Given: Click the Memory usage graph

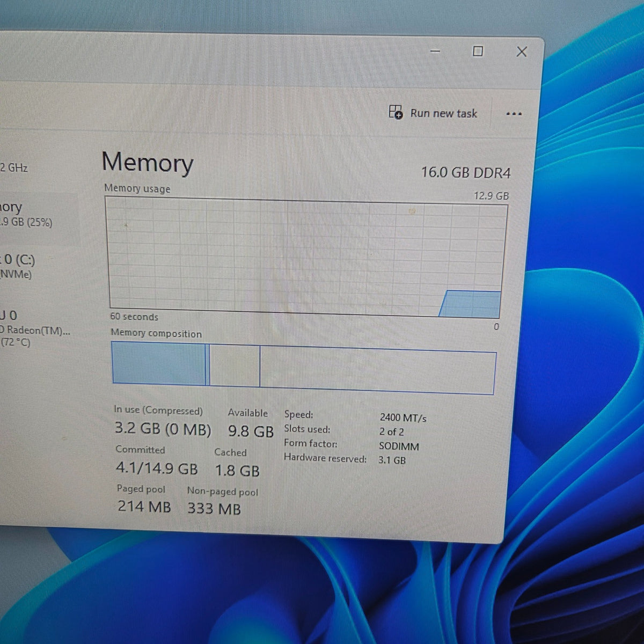Looking at the screenshot, I should pos(305,257).
